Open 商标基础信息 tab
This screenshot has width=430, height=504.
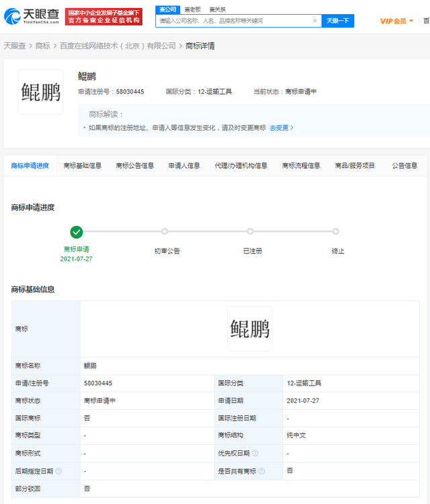pyautogui.click(x=83, y=165)
